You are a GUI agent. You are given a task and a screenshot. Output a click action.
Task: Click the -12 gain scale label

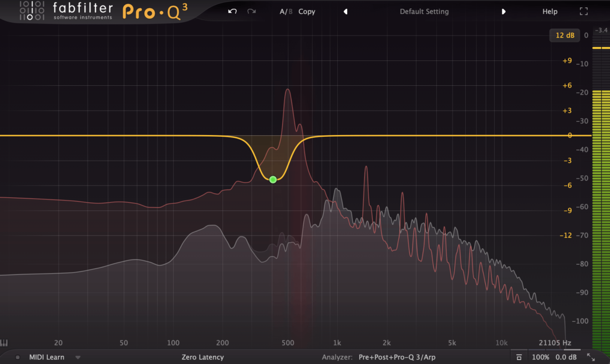[566, 235]
